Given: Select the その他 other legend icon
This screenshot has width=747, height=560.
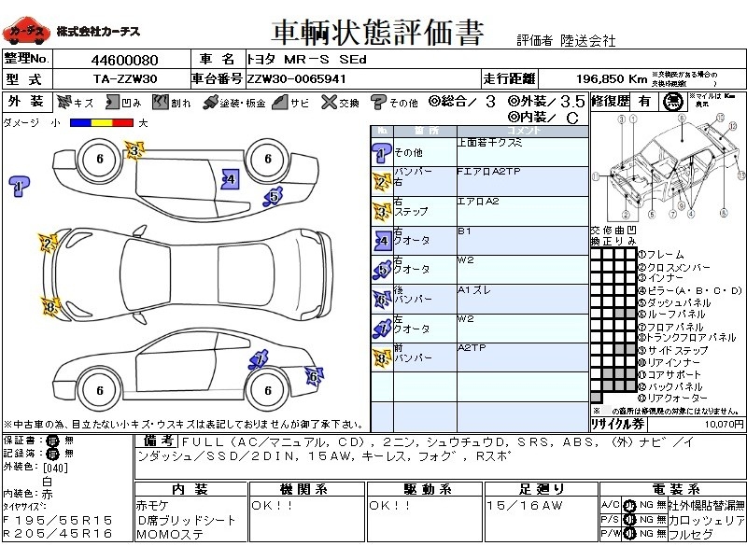Looking at the screenshot, I should (x=378, y=102).
